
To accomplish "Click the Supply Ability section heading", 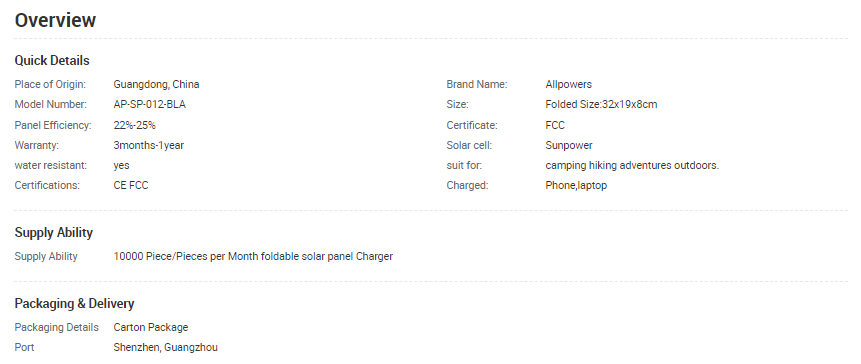I will [x=53, y=233].
